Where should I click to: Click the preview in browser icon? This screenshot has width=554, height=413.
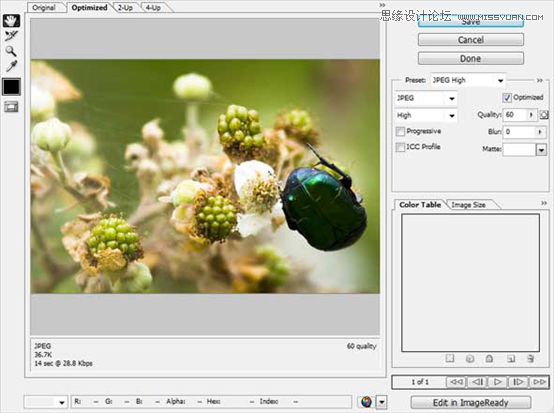point(366,402)
